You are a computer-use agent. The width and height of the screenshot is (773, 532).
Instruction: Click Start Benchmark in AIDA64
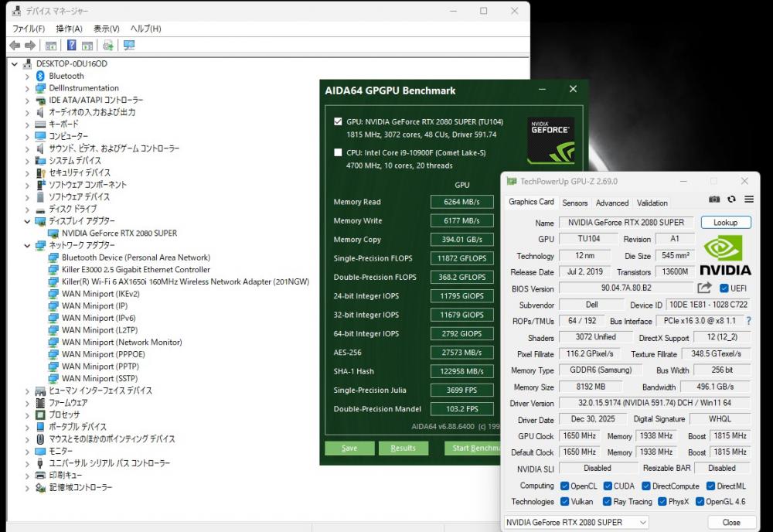click(x=472, y=448)
